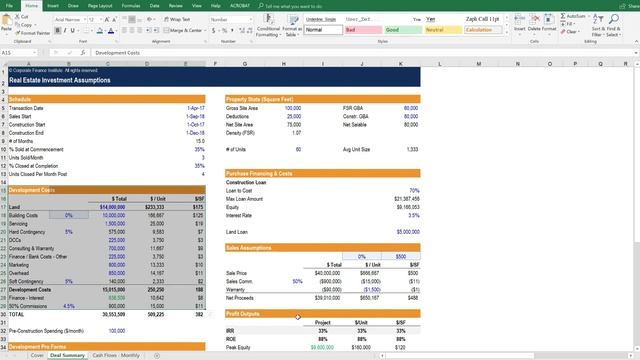Apply the Good cell style

403,30
